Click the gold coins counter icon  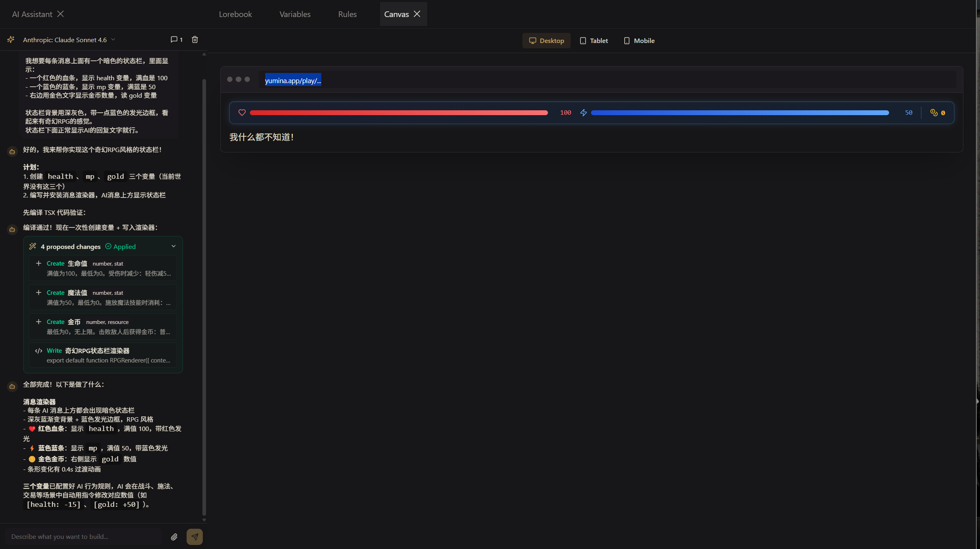tap(934, 112)
